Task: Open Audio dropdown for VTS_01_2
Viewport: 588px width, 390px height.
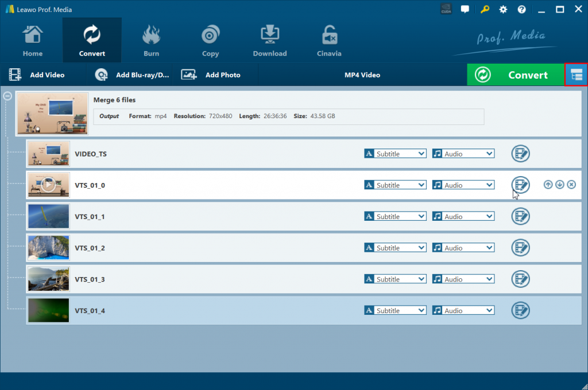Action: point(463,248)
